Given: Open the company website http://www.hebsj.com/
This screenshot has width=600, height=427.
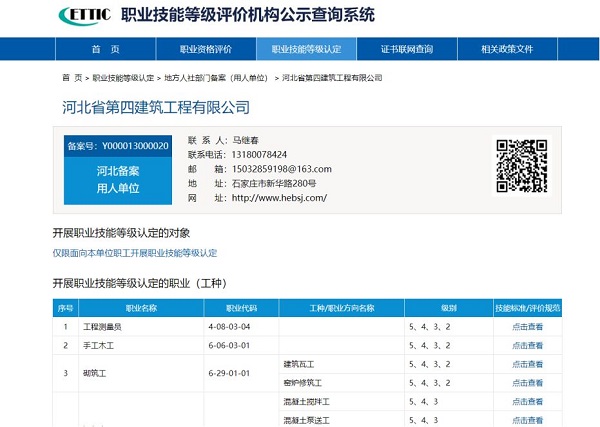Looking at the screenshot, I should click(279, 198).
